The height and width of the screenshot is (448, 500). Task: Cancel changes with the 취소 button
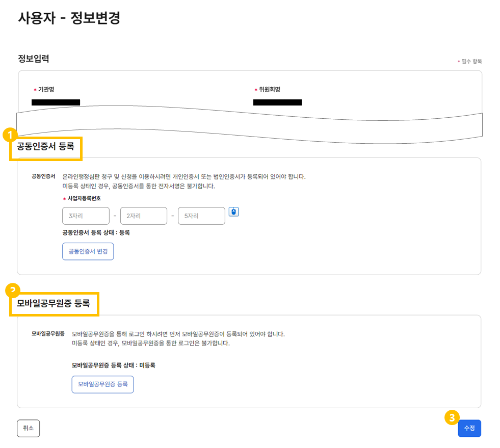tap(29, 428)
